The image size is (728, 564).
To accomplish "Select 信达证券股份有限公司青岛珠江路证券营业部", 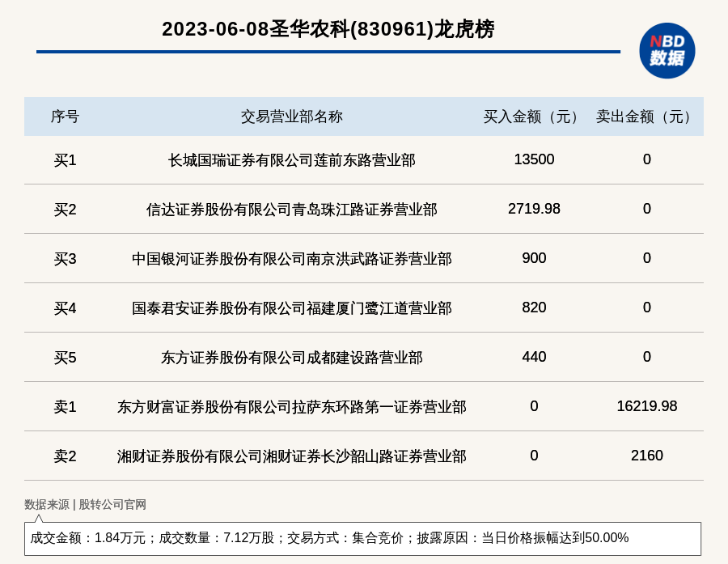I will click(x=291, y=210).
